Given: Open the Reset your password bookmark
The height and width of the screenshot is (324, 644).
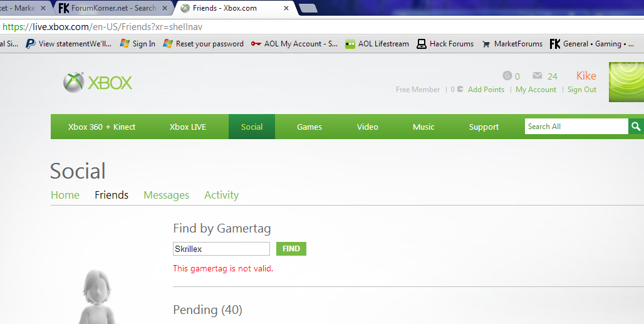Looking at the screenshot, I should click(204, 43).
